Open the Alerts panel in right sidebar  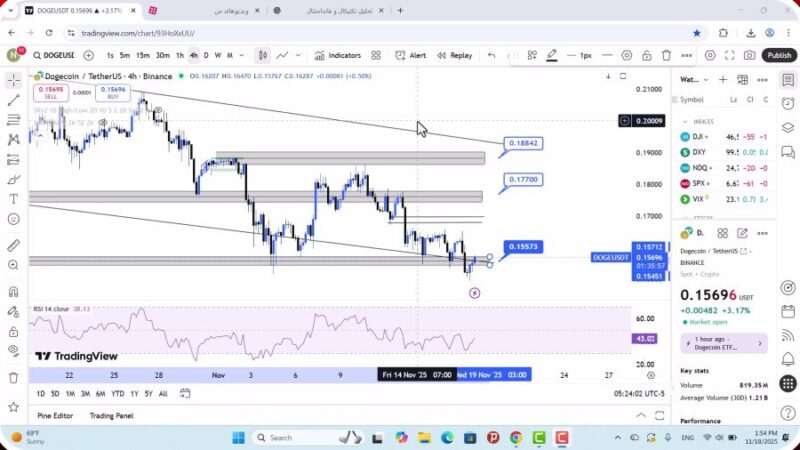click(788, 100)
